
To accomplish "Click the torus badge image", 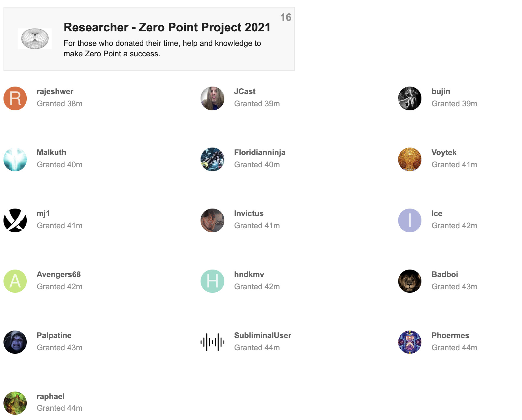I will 35,39.
